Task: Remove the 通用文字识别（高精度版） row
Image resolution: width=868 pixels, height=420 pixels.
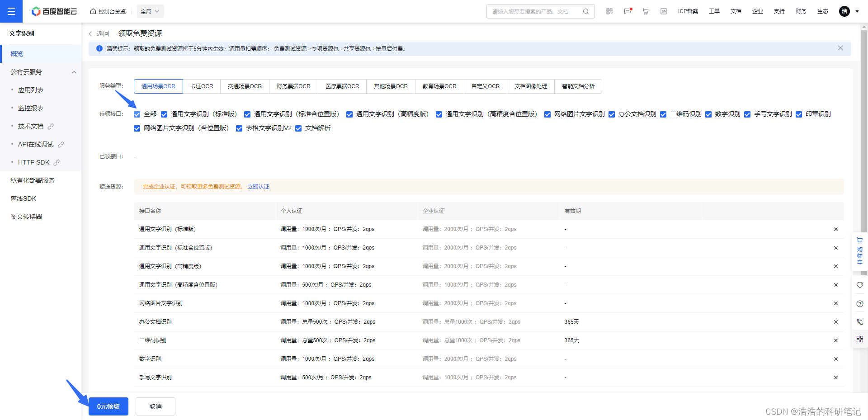Action: pos(836,266)
